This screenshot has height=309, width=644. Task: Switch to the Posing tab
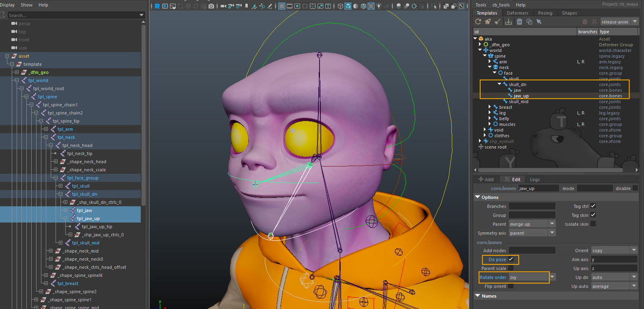(545, 13)
